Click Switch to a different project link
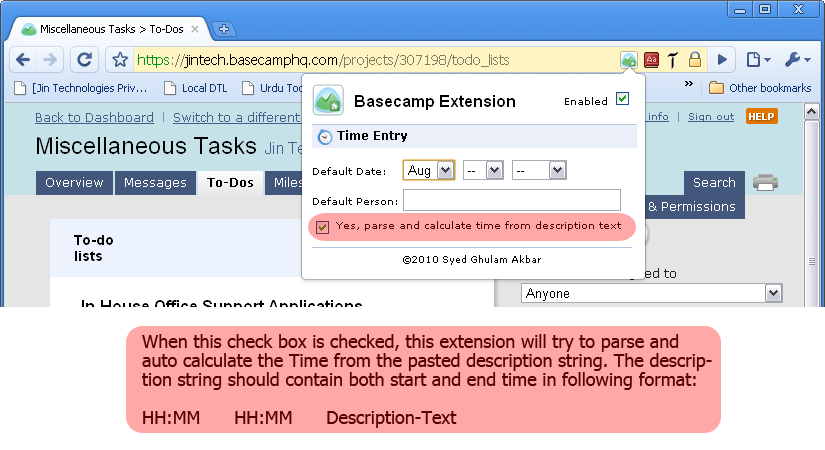The height and width of the screenshot is (450, 825). click(x=237, y=117)
